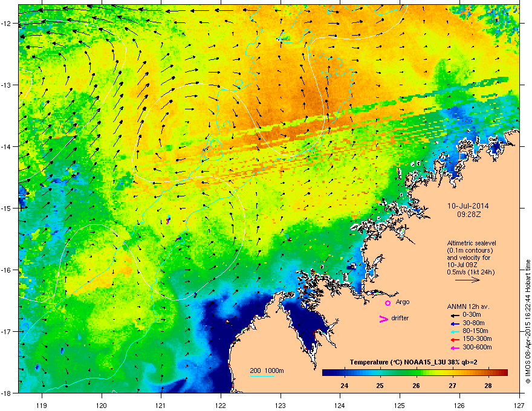Click the longitude axis label 119

point(42,405)
